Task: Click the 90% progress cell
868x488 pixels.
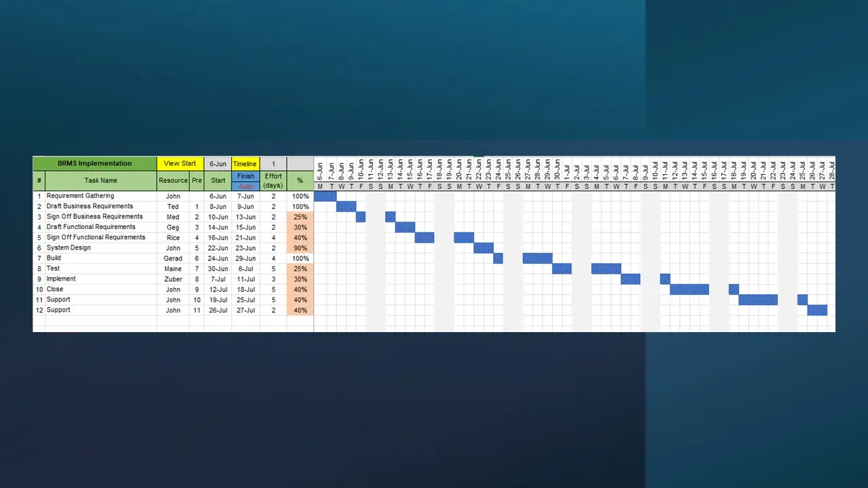Action: (x=300, y=248)
